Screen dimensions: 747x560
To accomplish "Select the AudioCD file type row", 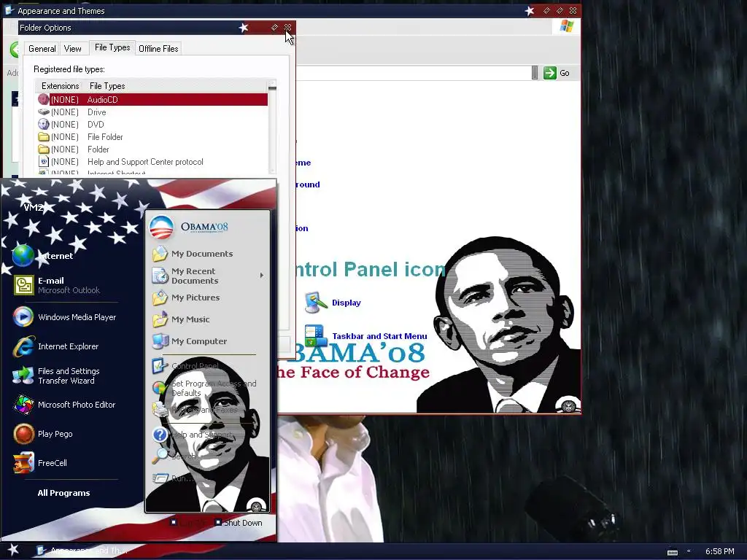I will 152,99.
